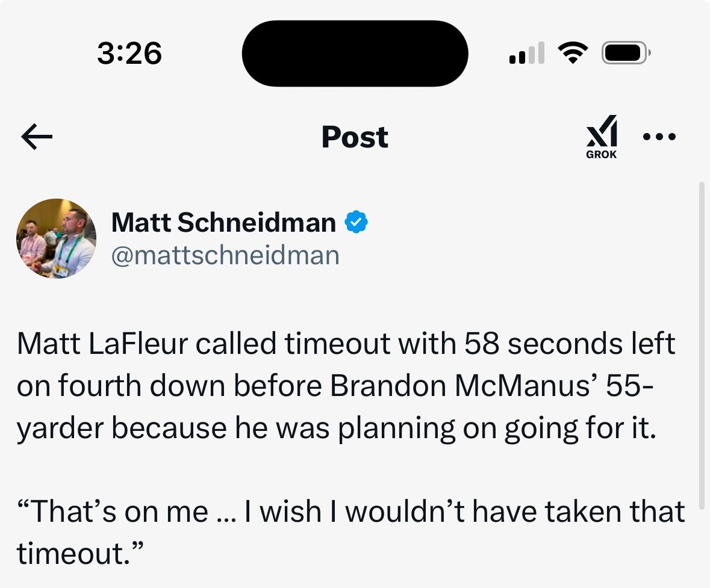
Task: Open Matt Schneidman display name
Action: click(x=223, y=223)
